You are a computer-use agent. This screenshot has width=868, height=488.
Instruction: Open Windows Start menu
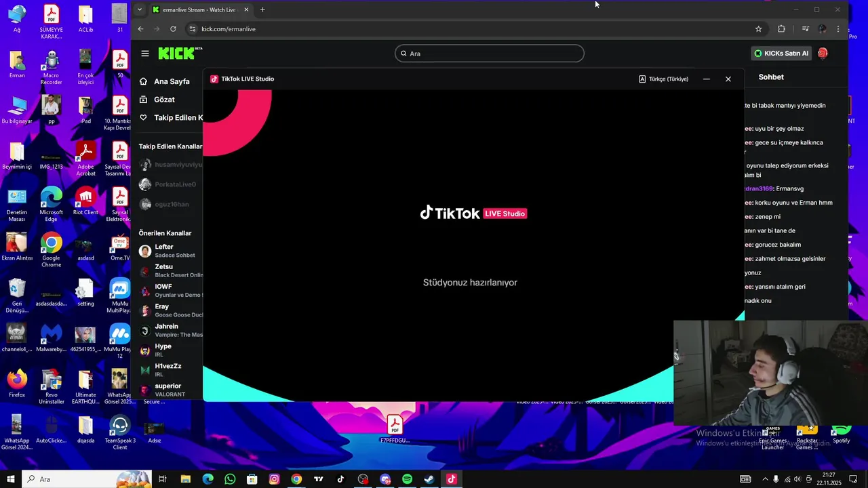[11, 479]
